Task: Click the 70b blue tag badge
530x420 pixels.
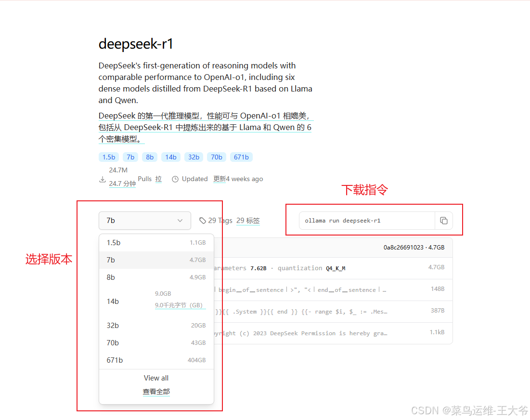Action: click(217, 157)
